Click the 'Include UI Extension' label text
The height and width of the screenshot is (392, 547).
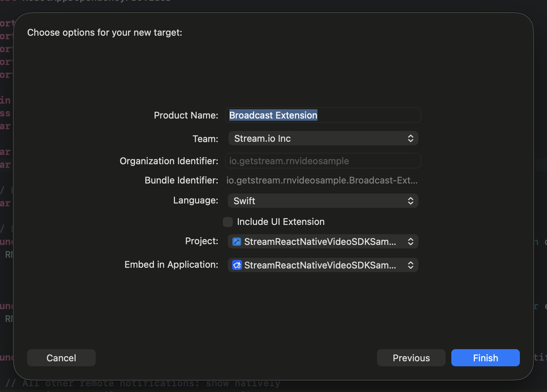click(x=281, y=222)
